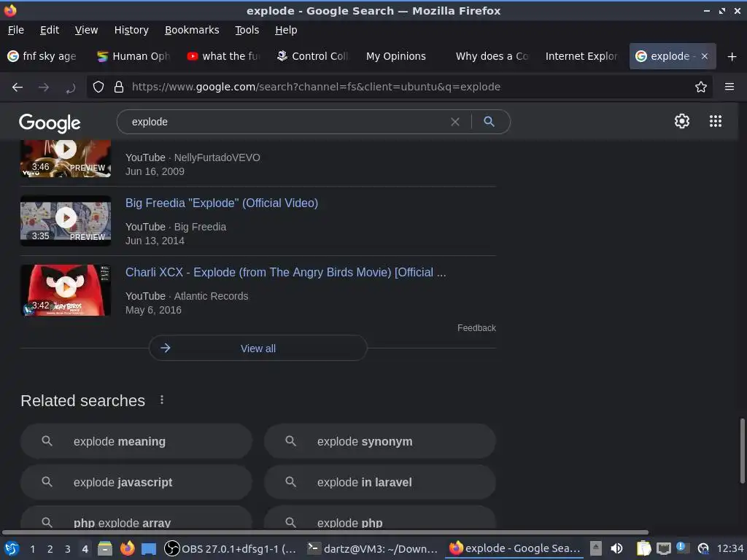Clear the Google search box with X
The width and height of the screenshot is (747, 560).
click(455, 122)
